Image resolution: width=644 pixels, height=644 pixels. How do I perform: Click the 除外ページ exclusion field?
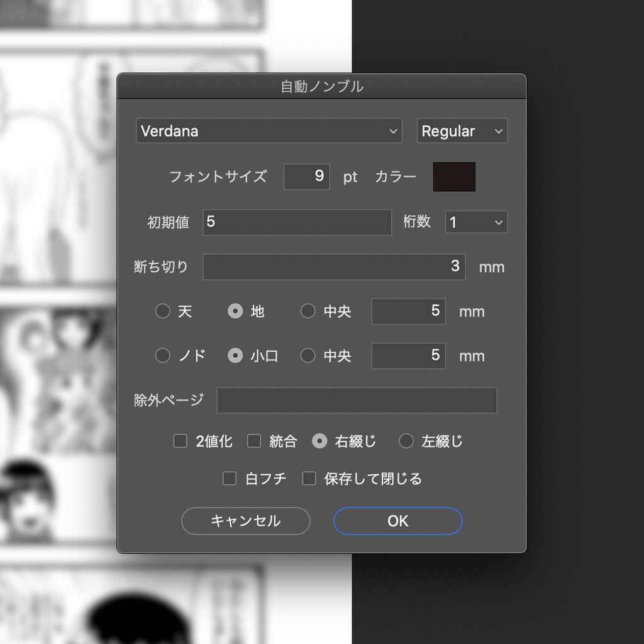(x=357, y=400)
